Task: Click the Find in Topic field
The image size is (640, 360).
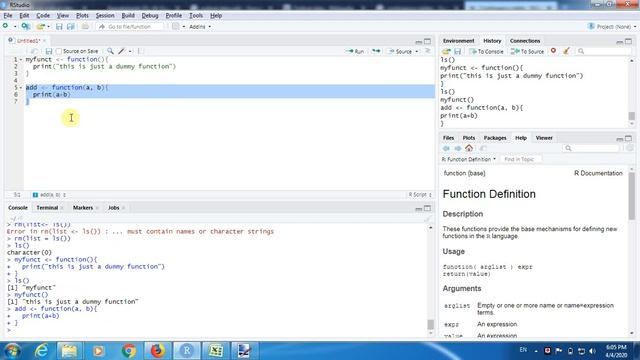Action: point(520,159)
